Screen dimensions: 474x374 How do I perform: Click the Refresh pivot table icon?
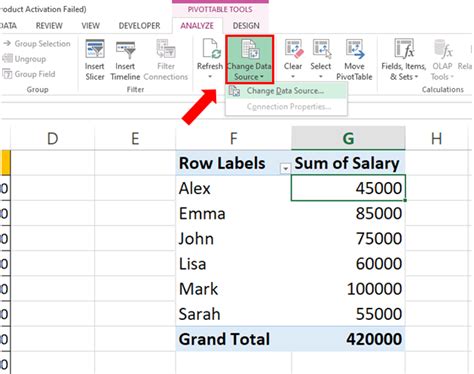coord(211,49)
